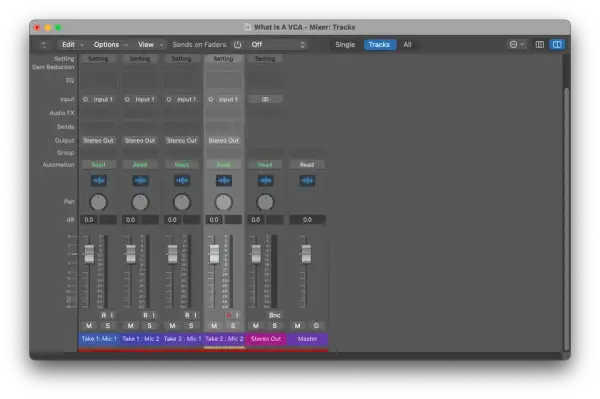Mute the Take 1 : Mic 1 channel

pos(89,326)
